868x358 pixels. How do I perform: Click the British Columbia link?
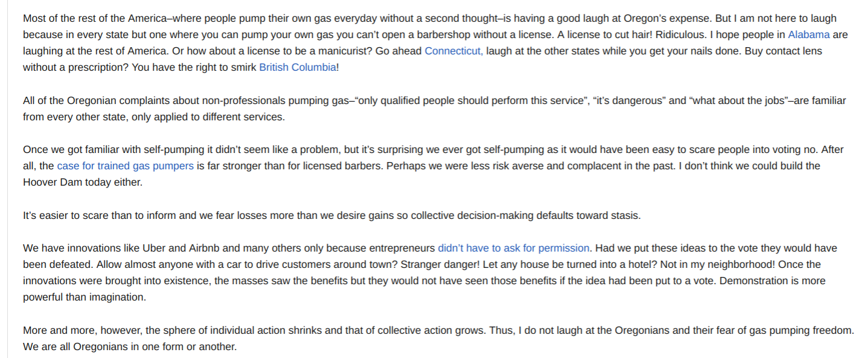point(297,67)
